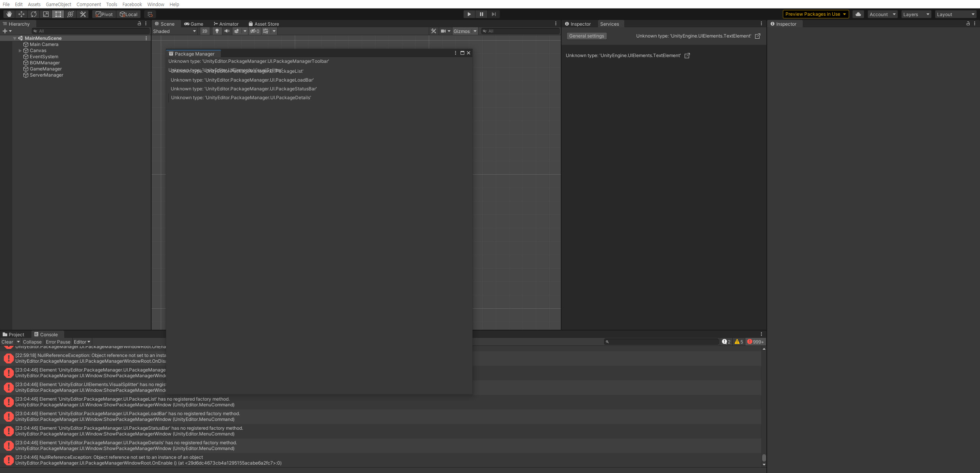Select the Scale tool
Image resolution: width=980 pixels, height=473 pixels.
click(46, 14)
